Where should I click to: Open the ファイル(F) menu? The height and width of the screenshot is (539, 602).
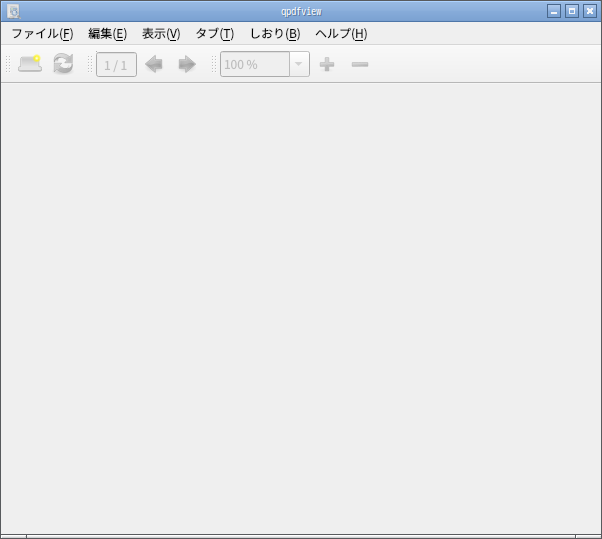[x=43, y=34]
